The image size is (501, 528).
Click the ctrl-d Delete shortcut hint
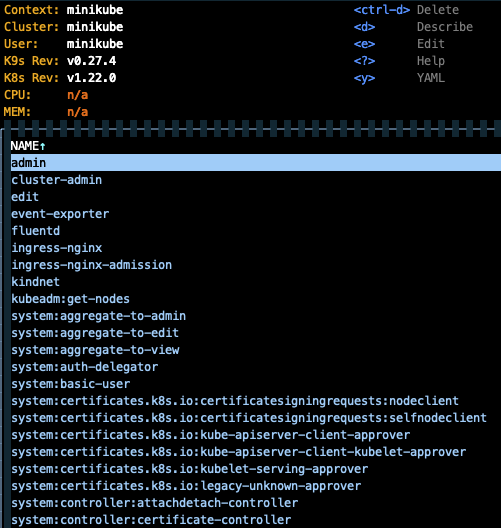click(406, 10)
